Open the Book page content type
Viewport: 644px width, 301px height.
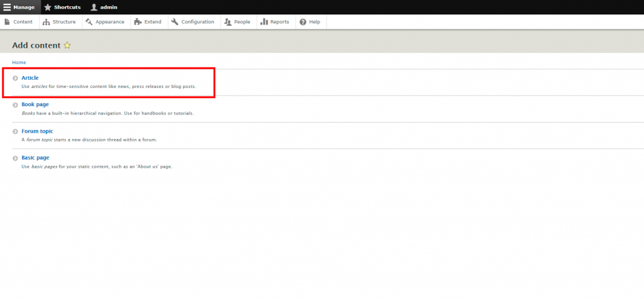tap(35, 104)
